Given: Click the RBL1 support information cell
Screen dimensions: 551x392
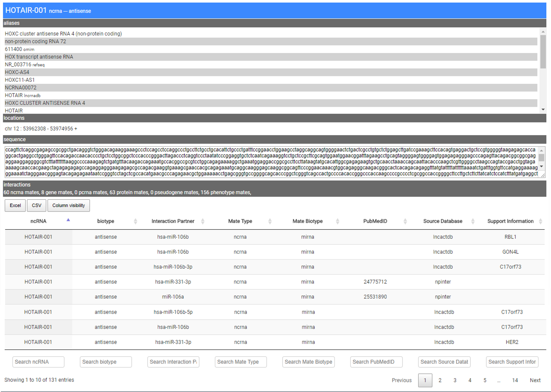Looking at the screenshot, I should coord(510,237).
